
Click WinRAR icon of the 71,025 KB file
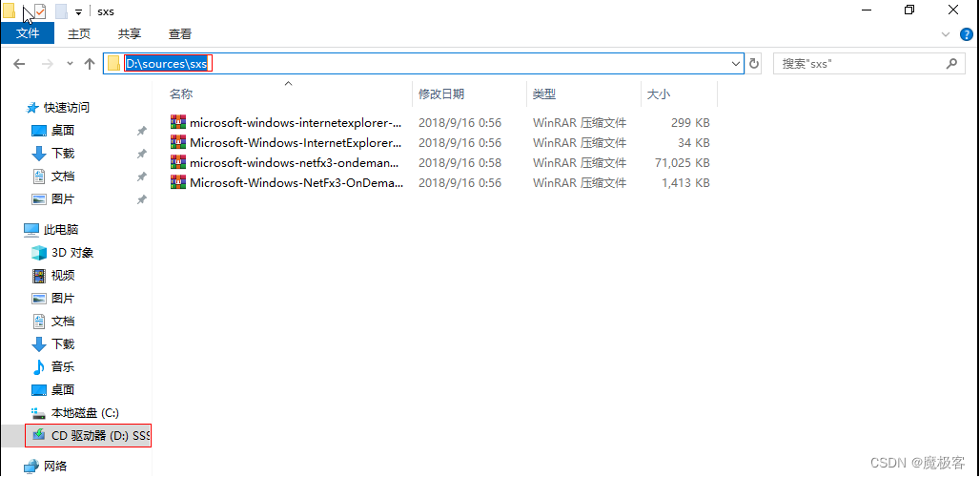178,162
